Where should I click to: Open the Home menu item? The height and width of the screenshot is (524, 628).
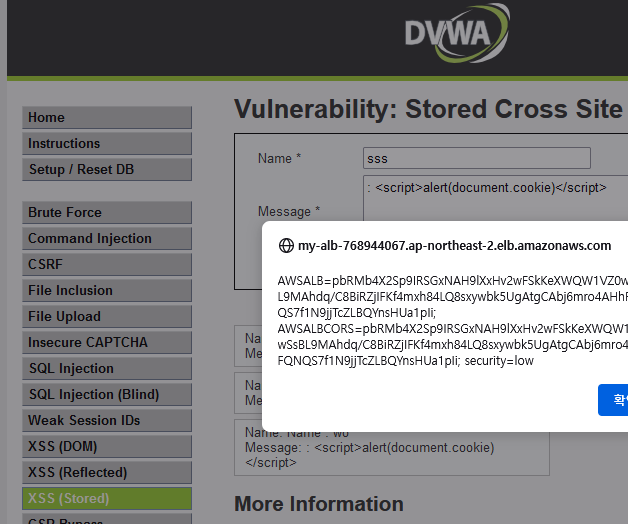point(107,117)
